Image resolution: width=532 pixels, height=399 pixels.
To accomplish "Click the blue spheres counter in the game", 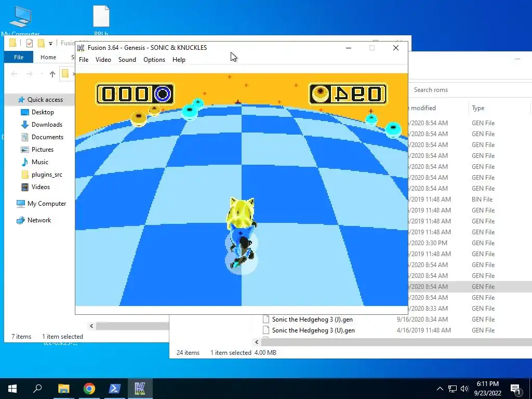I will click(x=135, y=94).
